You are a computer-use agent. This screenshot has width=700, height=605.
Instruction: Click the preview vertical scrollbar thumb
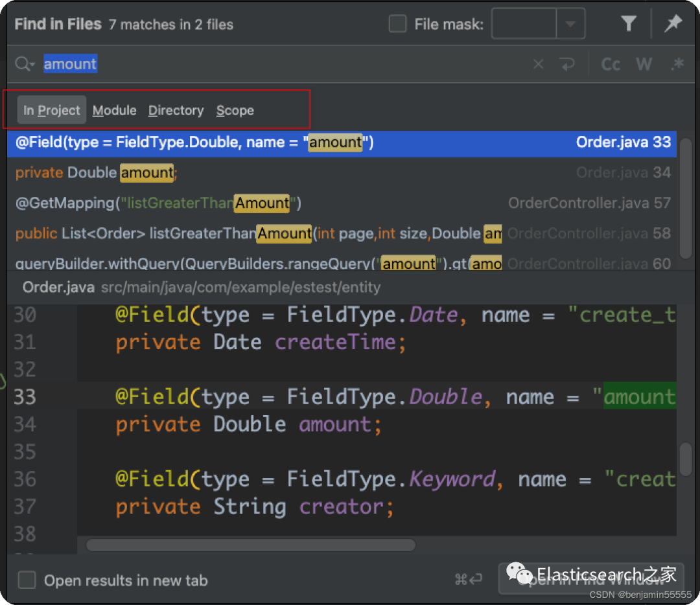click(686, 459)
